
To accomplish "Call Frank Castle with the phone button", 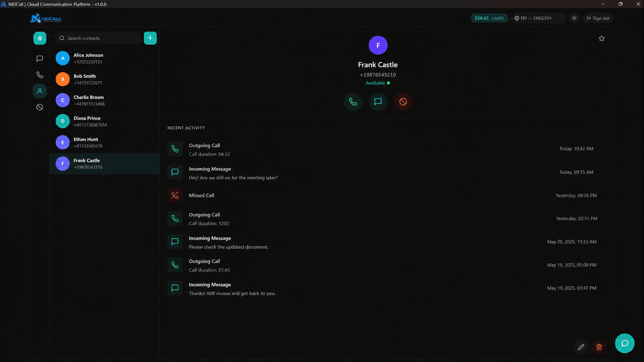I will [353, 101].
